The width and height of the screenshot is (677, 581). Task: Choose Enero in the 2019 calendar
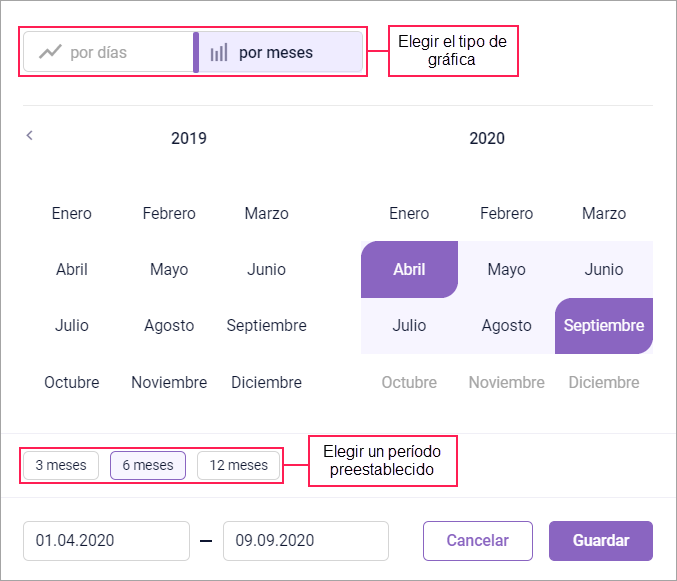[72, 213]
